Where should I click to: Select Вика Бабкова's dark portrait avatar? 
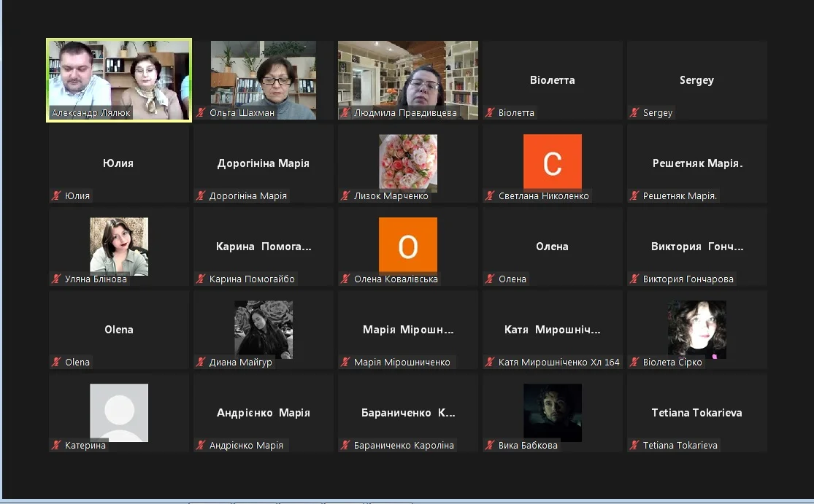click(553, 413)
